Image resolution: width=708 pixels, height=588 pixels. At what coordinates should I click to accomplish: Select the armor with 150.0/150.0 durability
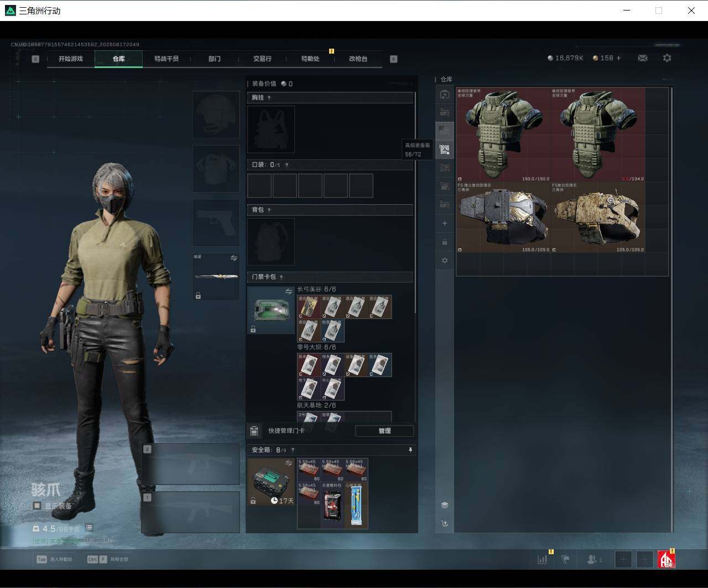(503, 134)
